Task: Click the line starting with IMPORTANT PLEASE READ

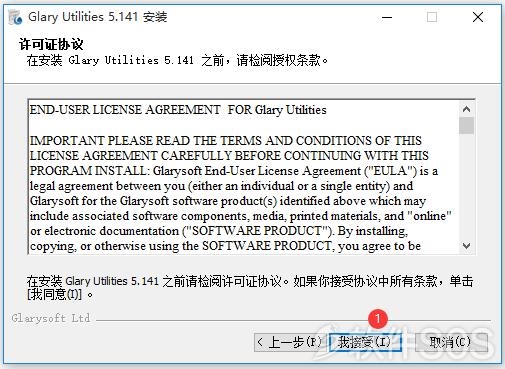Action: coord(226,140)
